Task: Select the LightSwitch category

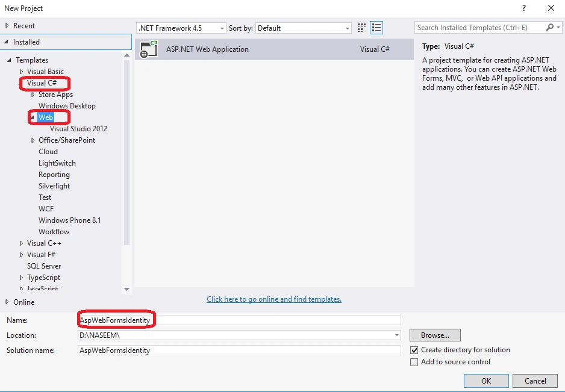Action: [x=57, y=163]
